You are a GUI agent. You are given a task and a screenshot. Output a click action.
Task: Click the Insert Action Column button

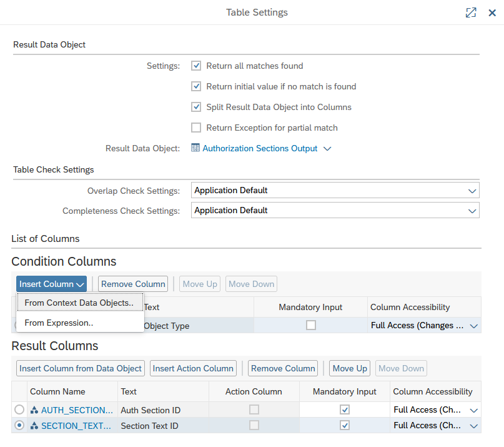coord(193,368)
